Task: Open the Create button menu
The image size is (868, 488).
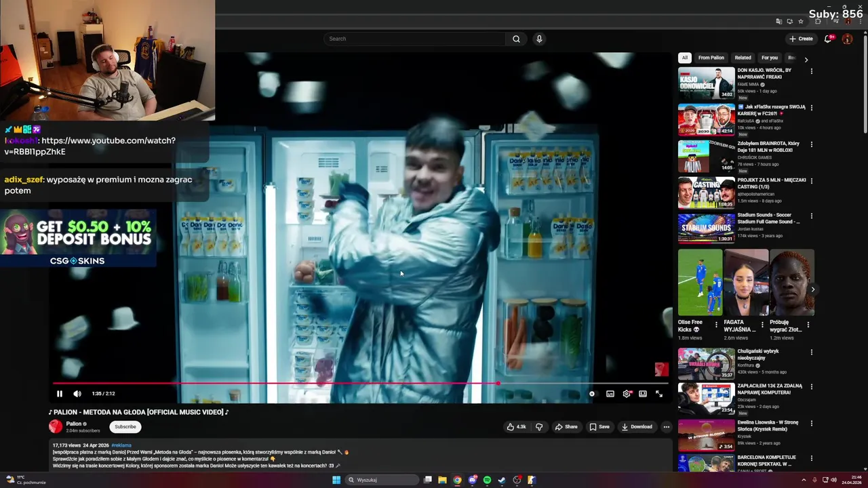Action: pos(801,39)
